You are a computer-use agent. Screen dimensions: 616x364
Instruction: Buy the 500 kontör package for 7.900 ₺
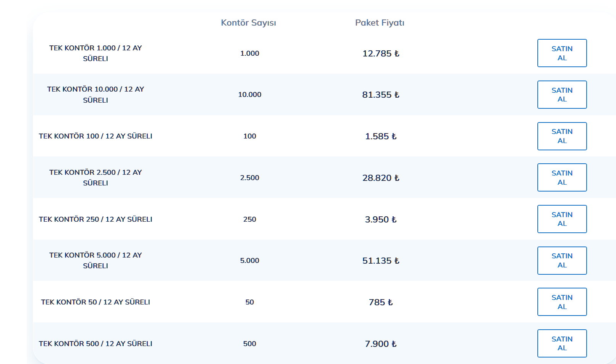(x=562, y=343)
